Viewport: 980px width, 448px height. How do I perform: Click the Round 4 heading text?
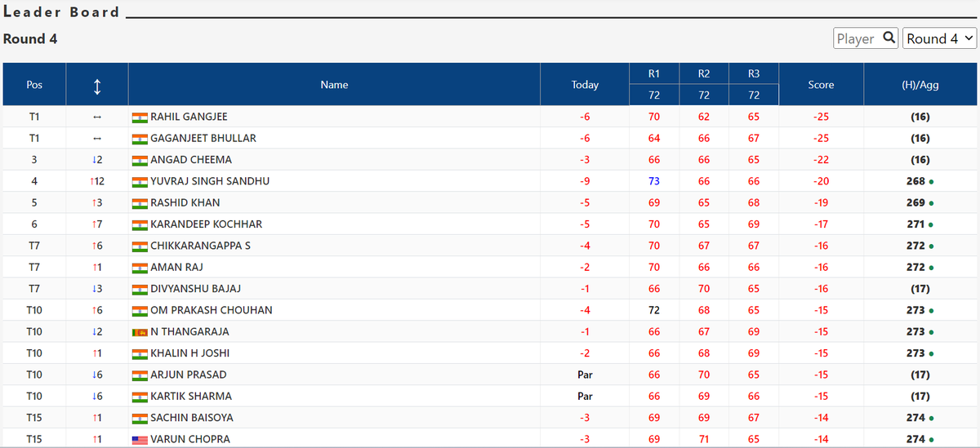click(30, 38)
